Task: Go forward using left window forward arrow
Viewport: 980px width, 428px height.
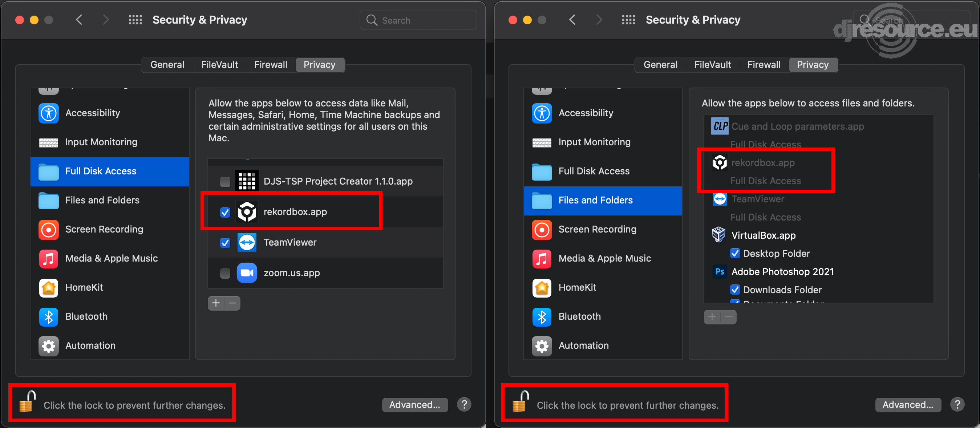Action: pos(106,20)
